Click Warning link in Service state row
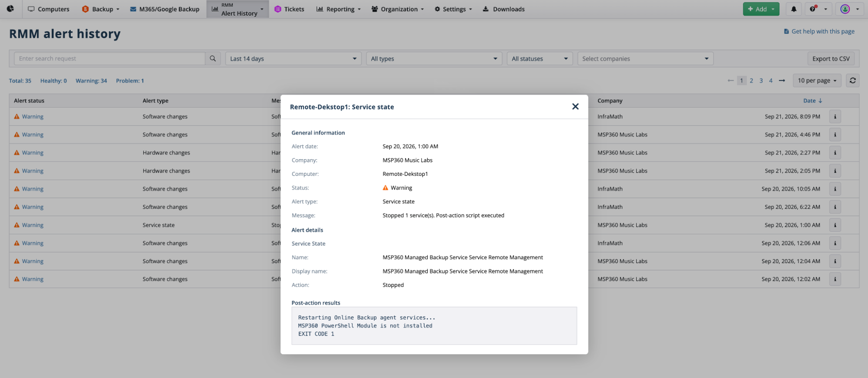The image size is (868, 378). (x=33, y=225)
